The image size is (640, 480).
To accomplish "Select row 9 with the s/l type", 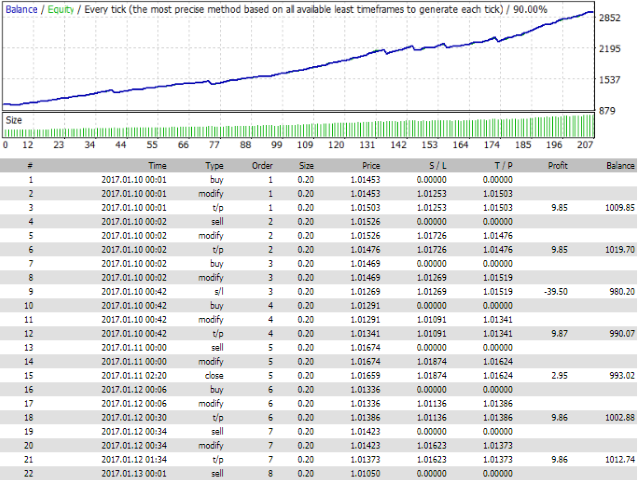I will [x=215, y=291].
